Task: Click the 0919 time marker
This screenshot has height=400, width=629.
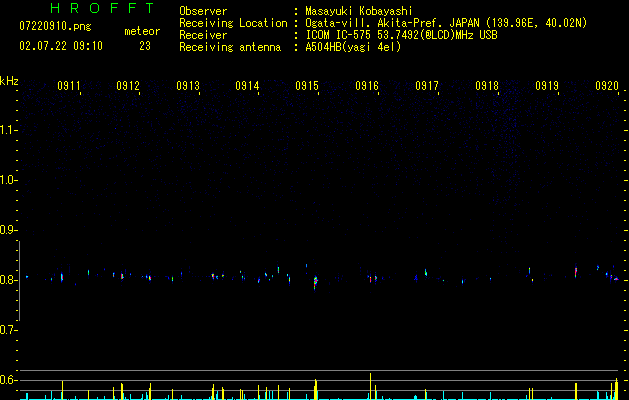Action: click(547, 85)
